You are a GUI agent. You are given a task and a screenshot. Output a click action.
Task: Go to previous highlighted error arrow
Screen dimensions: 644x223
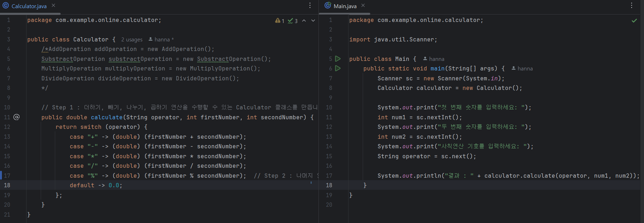pos(304,21)
